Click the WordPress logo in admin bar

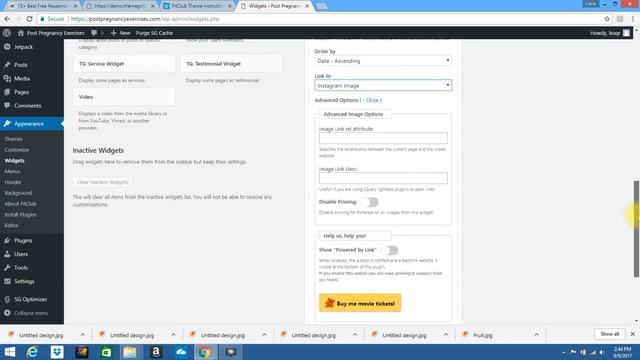[x=7, y=33]
